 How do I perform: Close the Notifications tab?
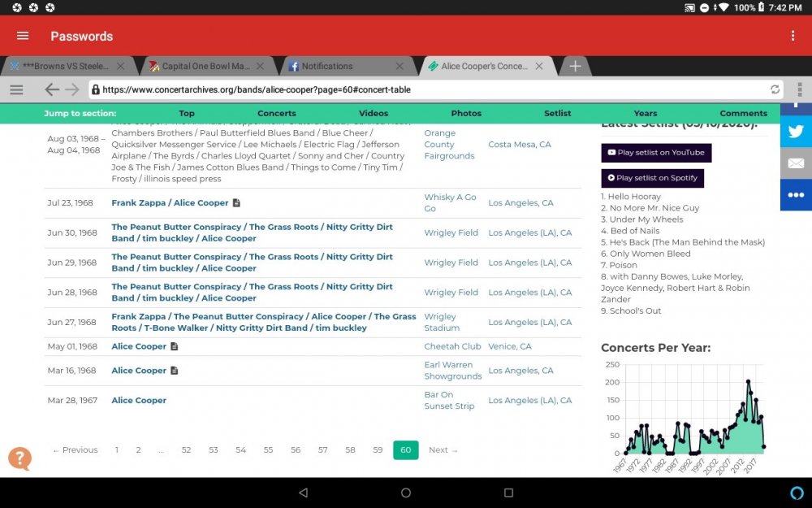pos(400,67)
